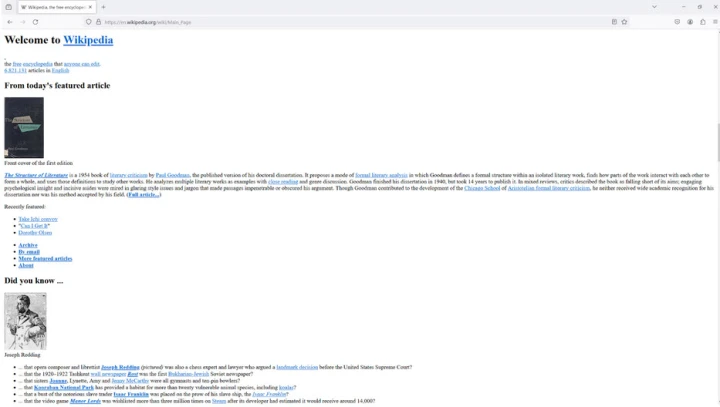720x407 pixels.
Task: Expand the list all tabs chevron
Action: click(x=654, y=7)
